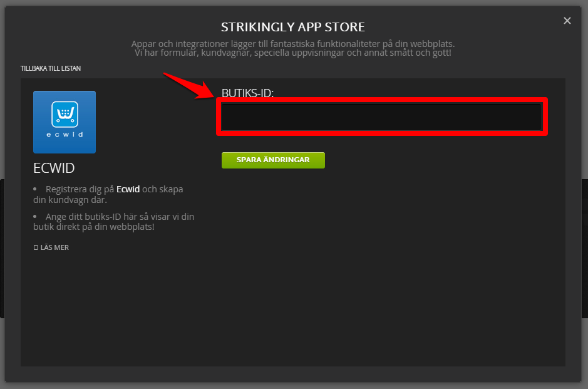
Task: Click the Ecwid app logo
Action: [x=64, y=122]
